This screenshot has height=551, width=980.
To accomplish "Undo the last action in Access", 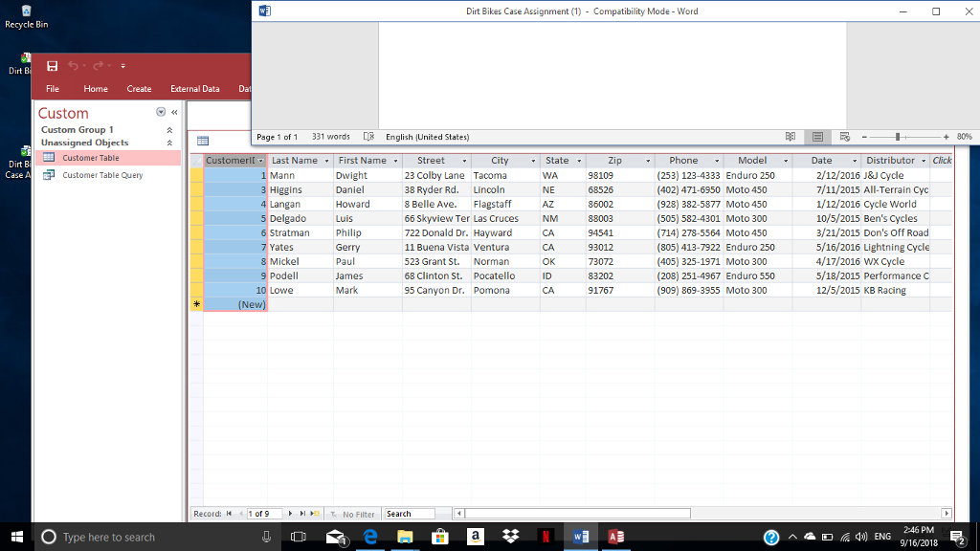I will [x=73, y=66].
